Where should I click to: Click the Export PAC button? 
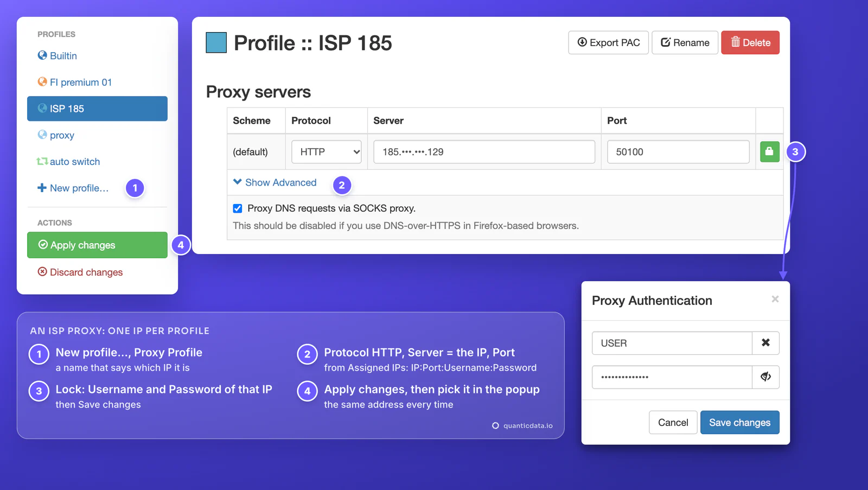[x=608, y=43]
